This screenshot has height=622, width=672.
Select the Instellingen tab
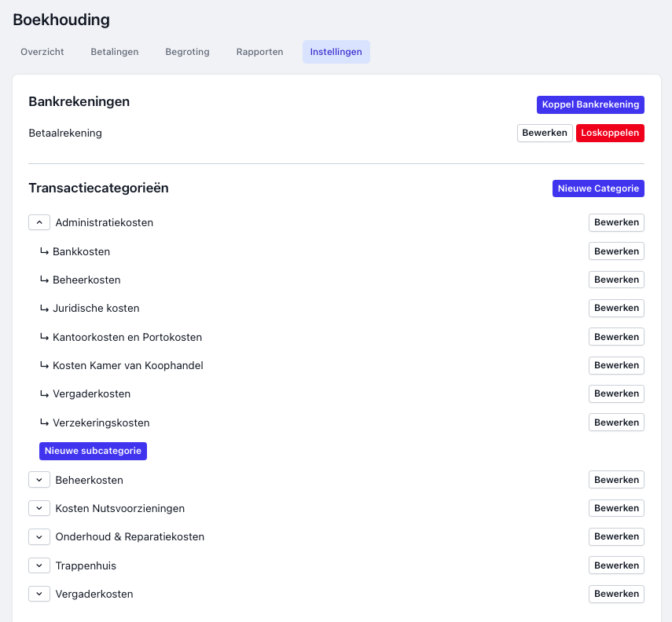click(336, 52)
